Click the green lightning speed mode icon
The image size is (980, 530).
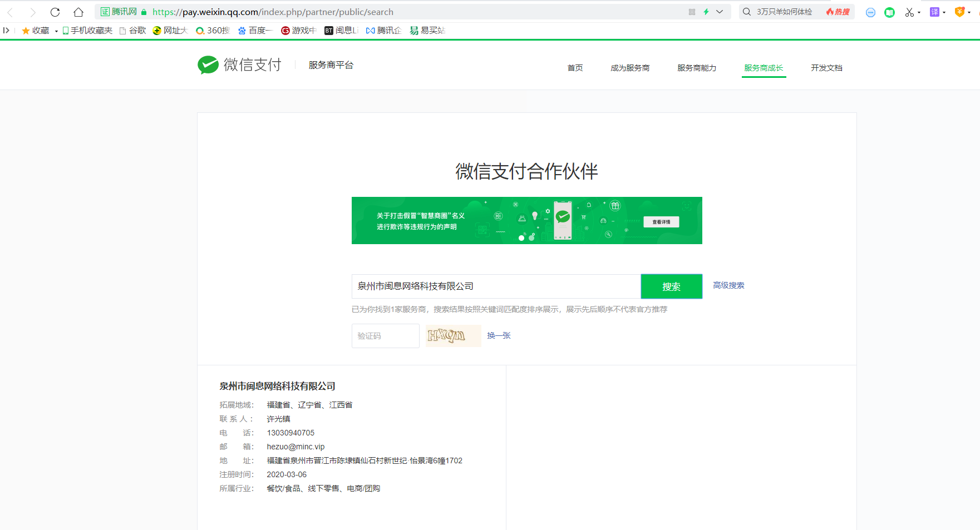pyautogui.click(x=706, y=12)
